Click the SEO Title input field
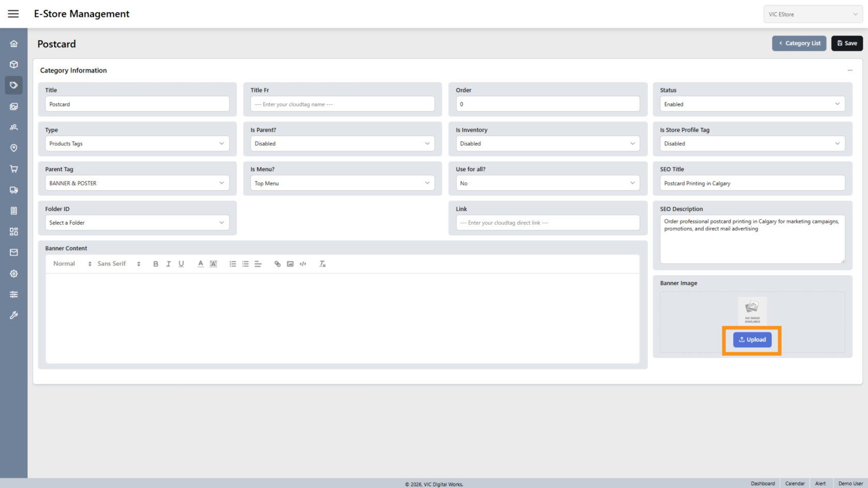868x488 pixels. [x=752, y=183]
